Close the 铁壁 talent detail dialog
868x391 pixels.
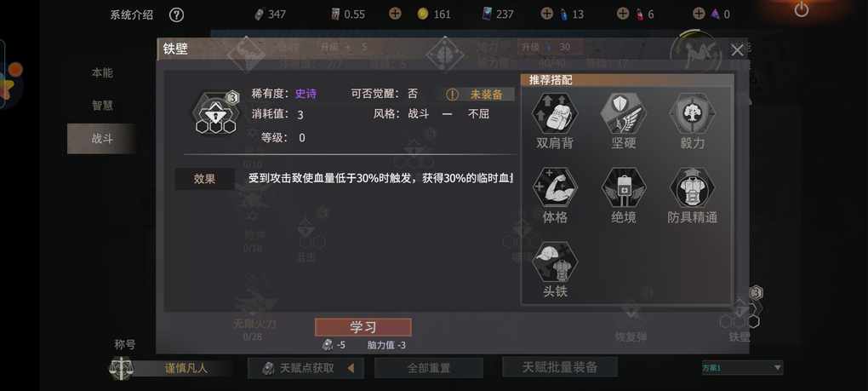737,50
